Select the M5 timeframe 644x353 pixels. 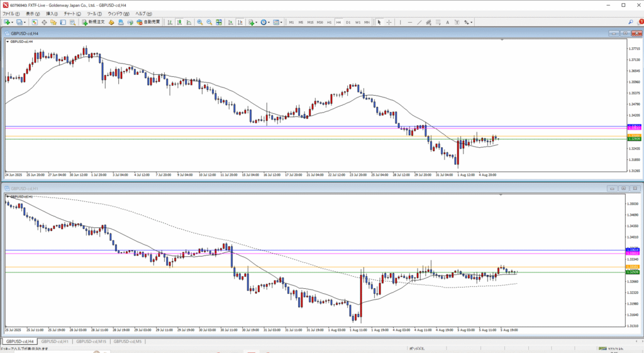[x=301, y=22]
